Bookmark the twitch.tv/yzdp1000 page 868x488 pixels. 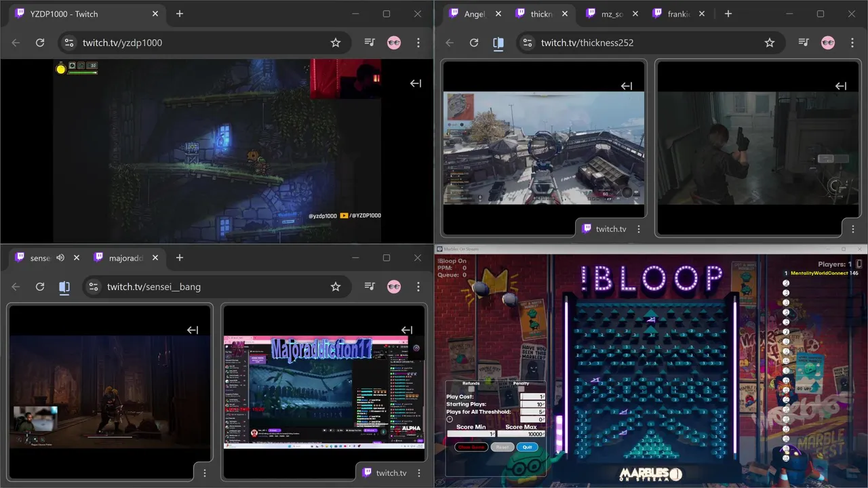(x=336, y=43)
